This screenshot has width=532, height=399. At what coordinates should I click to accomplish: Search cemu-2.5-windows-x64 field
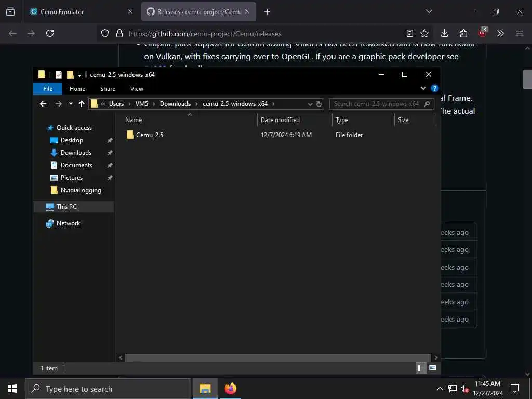(382, 104)
